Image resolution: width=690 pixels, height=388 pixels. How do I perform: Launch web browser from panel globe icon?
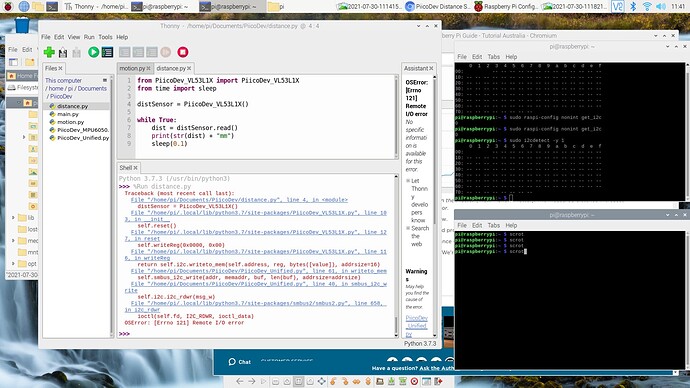coord(24,6)
